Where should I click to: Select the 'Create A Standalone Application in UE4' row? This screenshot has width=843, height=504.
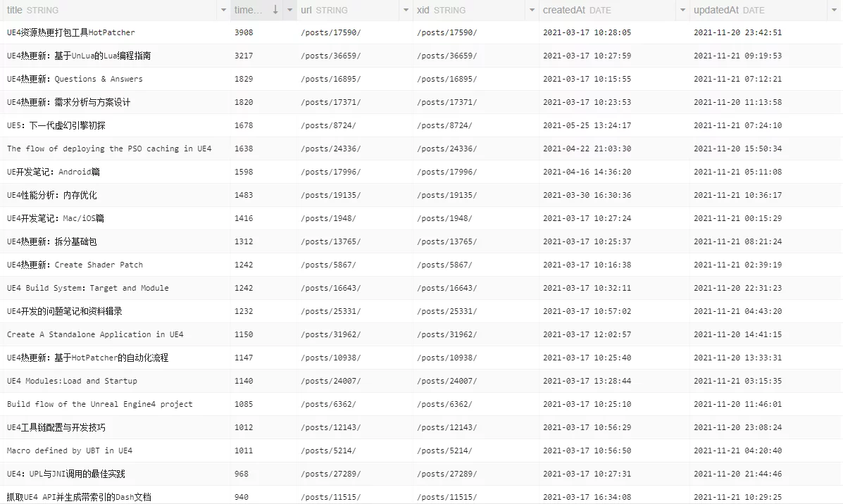tap(95, 334)
